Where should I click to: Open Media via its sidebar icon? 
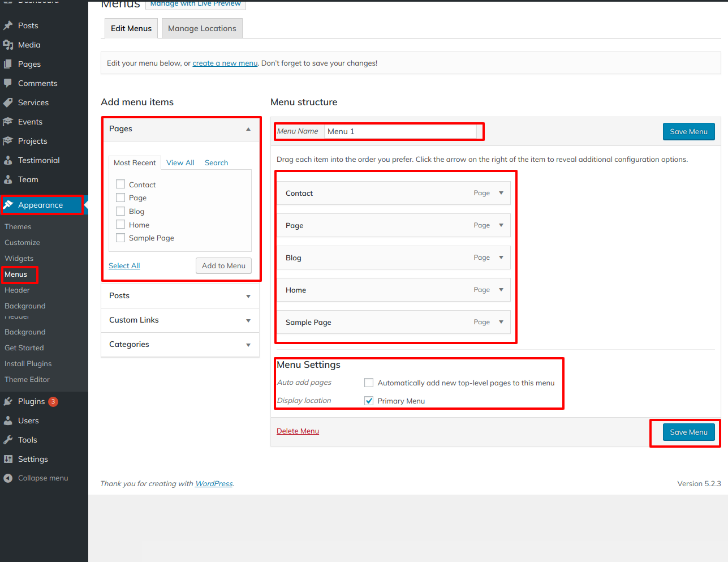8,45
